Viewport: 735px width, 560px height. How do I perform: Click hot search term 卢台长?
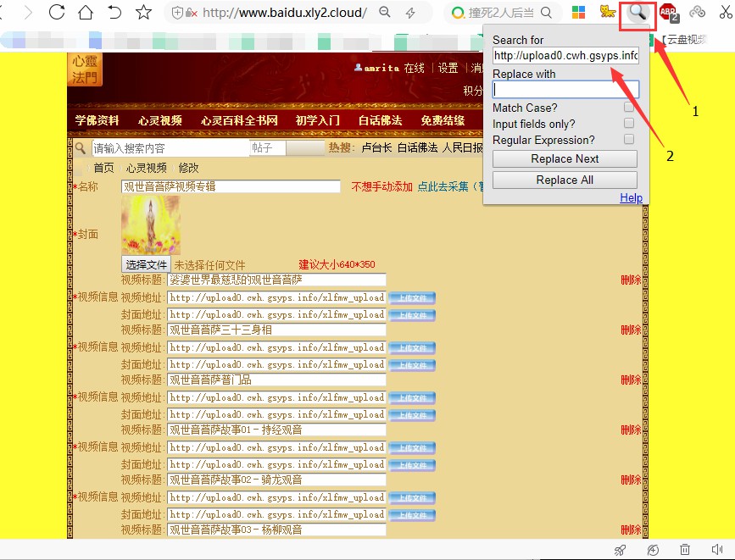[x=376, y=148]
